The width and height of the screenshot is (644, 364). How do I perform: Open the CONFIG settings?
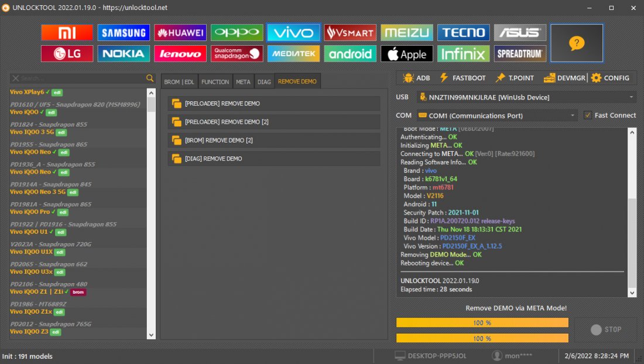pyautogui.click(x=610, y=78)
